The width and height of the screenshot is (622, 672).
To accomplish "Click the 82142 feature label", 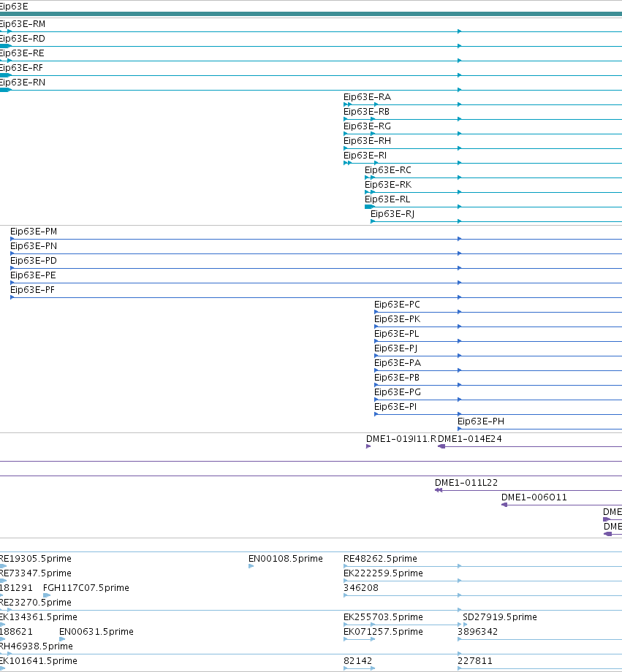I will tap(357, 660).
